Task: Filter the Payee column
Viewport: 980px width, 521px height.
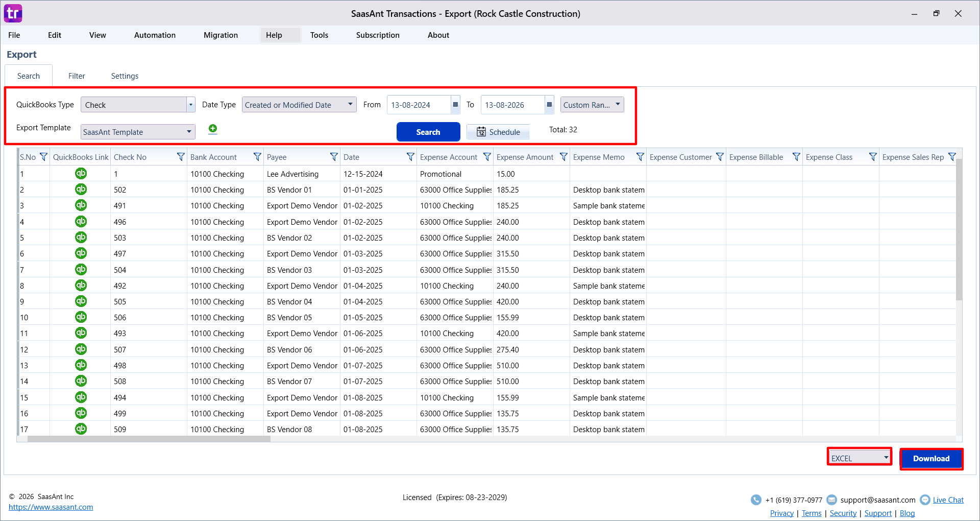Action: pyautogui.click(x=334, y=157)
